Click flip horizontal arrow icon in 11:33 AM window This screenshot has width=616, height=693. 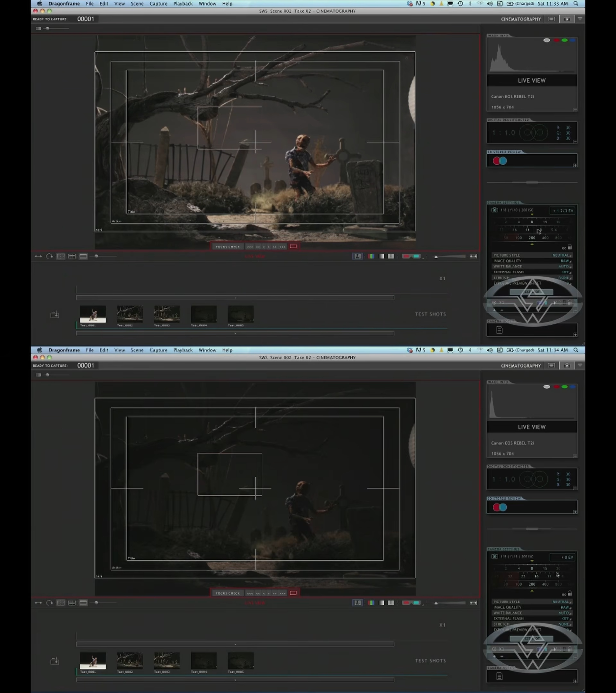[38, 256]
